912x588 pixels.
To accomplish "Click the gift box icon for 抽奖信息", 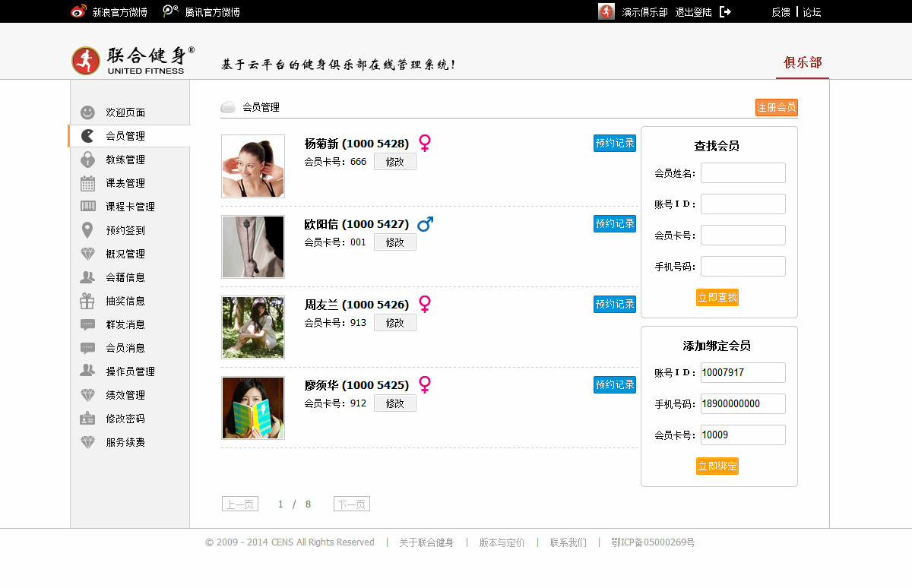I will [88, 301].
